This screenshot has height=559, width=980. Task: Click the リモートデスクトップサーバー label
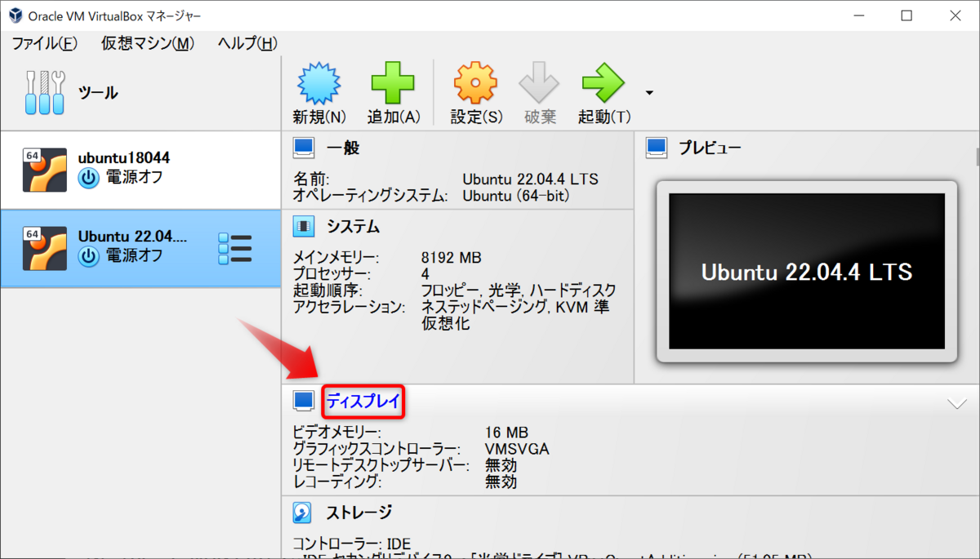(x=381, y=465)
